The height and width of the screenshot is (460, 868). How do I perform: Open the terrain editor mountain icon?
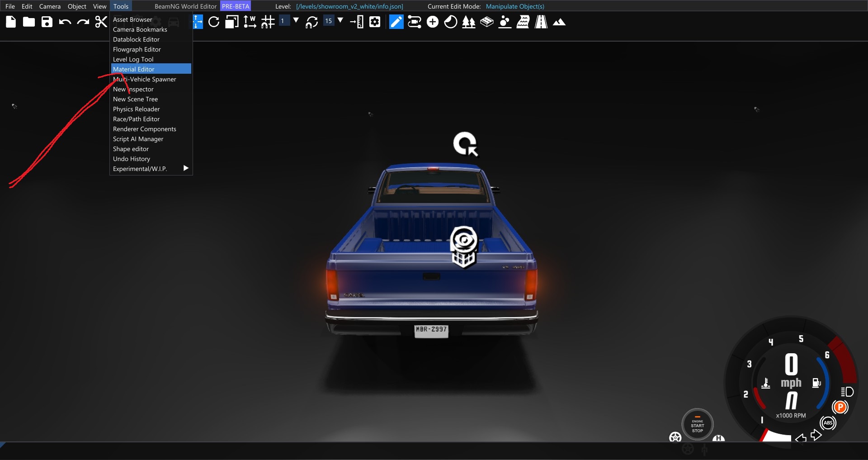(x=559, y=22)
